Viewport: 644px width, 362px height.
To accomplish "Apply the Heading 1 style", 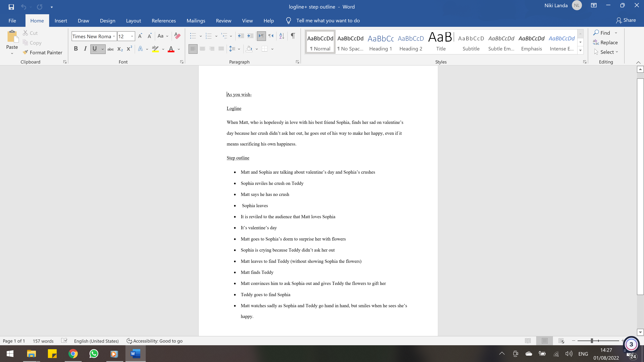I will coord(381,42).
